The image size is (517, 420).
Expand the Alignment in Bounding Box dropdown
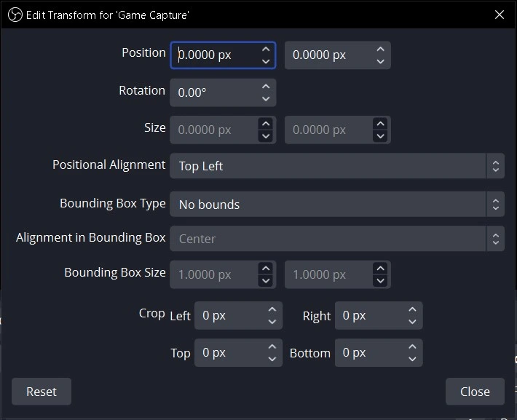pyautogui.click(x=337, y=238)
